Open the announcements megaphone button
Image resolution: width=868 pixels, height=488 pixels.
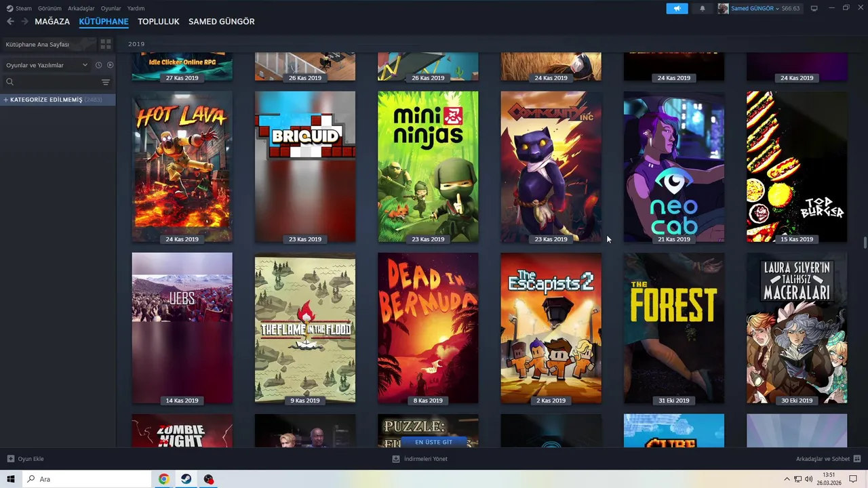tap(677, 8)
